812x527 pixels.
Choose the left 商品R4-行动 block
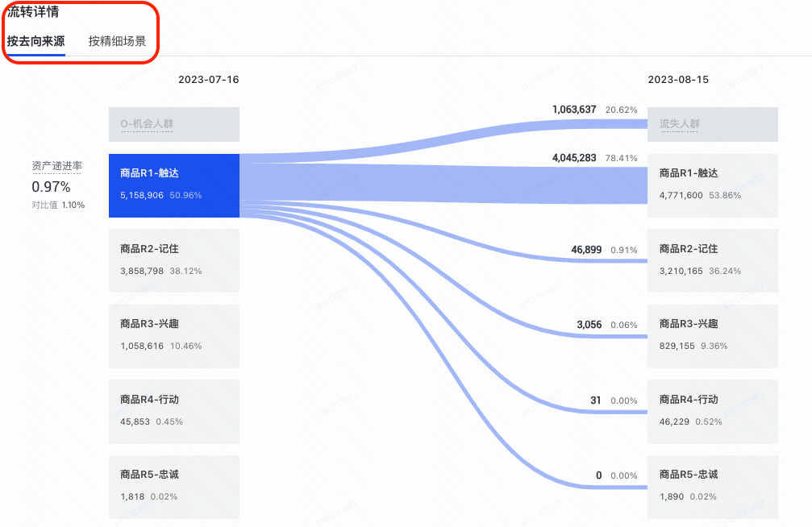pyautogui.click(x=174, y=411)
